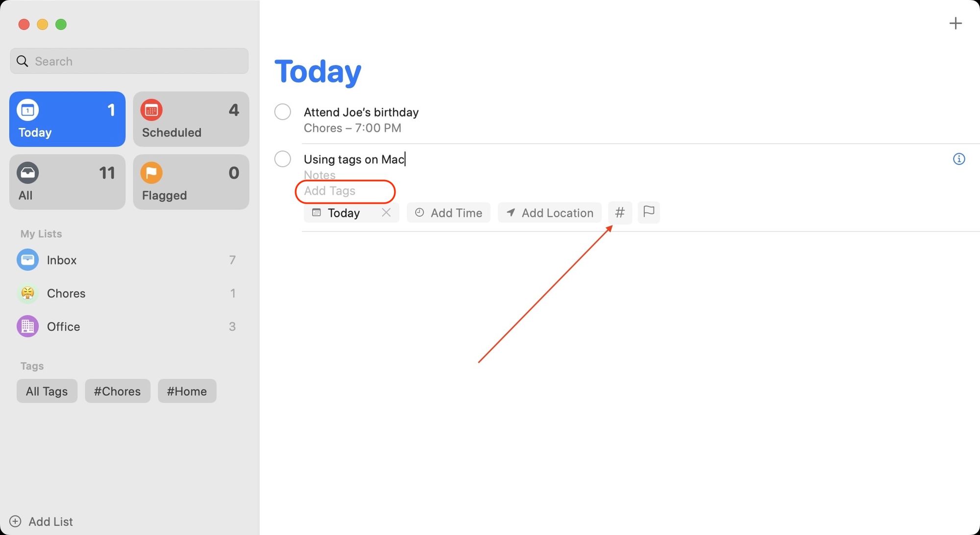Open the Flagged smart list icon
Viewport: 980px width, 535px height.
151,173
